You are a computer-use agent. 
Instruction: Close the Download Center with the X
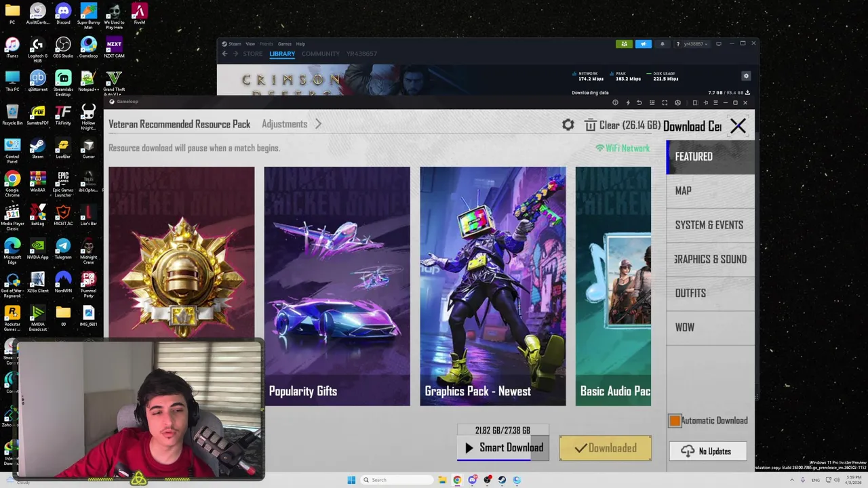pos(738,126)
